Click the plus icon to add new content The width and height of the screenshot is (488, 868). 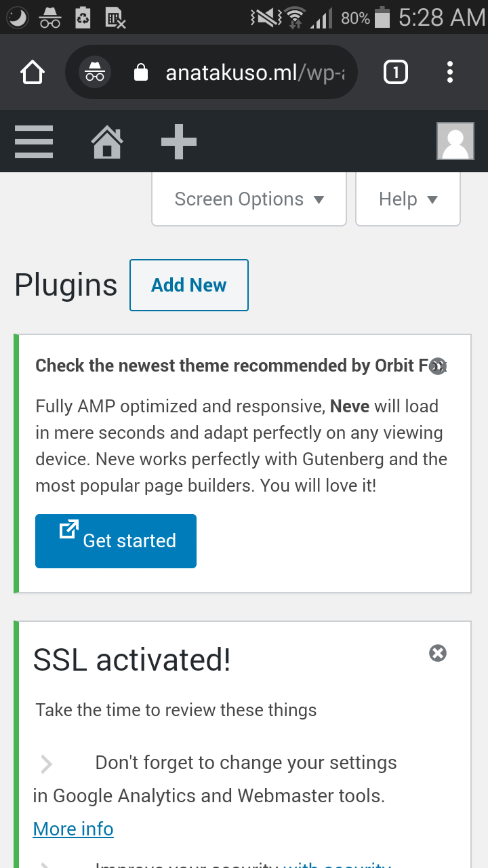(x=179, y=142)
